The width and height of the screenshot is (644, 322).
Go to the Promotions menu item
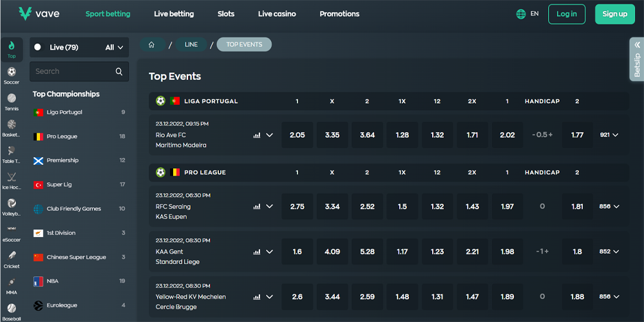[x=339, y=14]
